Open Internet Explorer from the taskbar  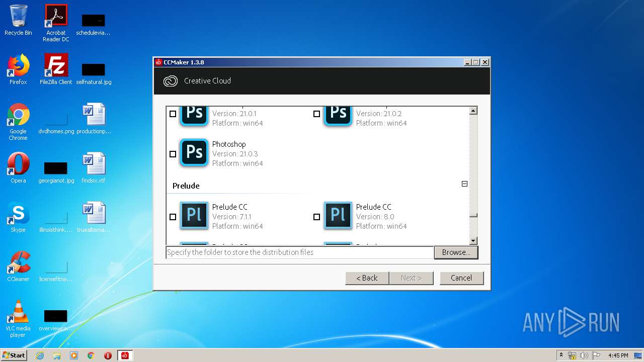click(40, 355)
